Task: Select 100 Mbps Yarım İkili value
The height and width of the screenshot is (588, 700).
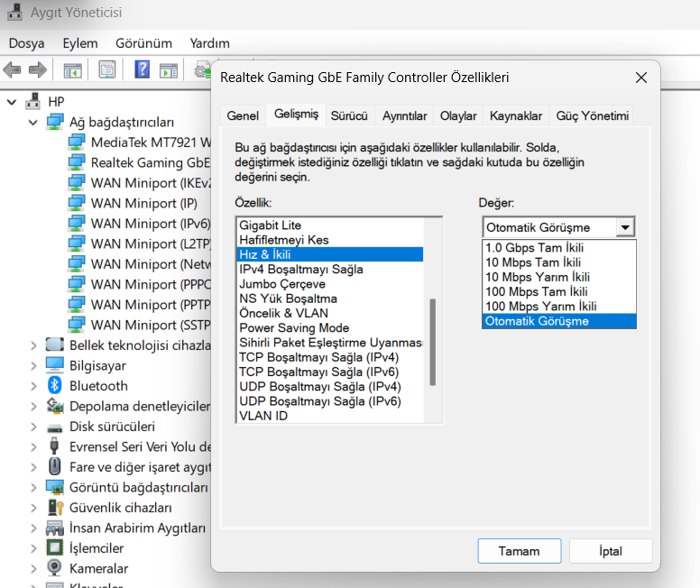Action: (559, 307)
